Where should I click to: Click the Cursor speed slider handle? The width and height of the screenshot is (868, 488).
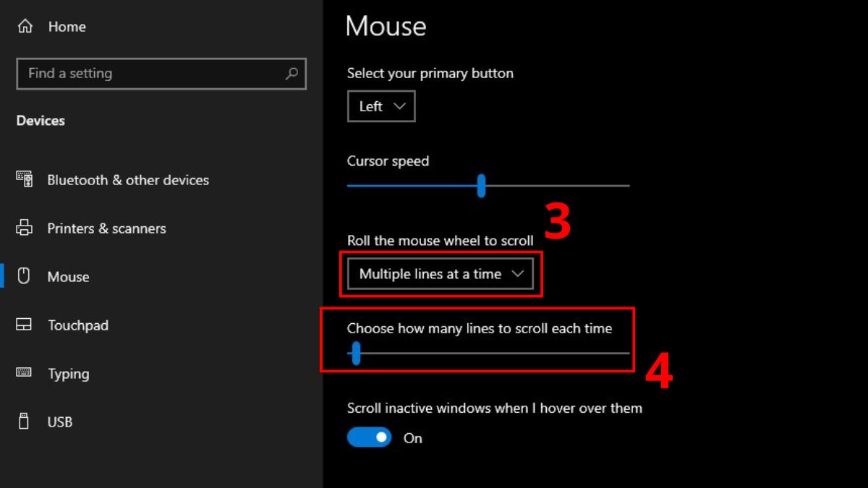click(x=481, y=186)
